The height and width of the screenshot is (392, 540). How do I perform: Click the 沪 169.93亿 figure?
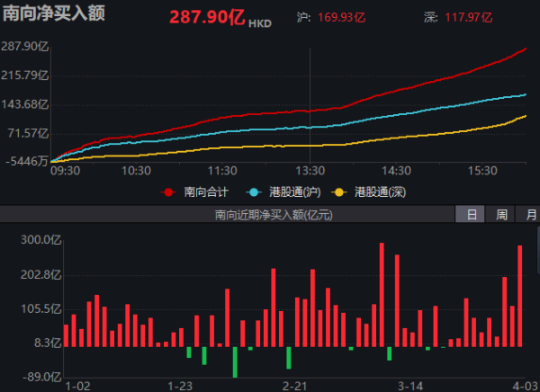click(344, 17)
